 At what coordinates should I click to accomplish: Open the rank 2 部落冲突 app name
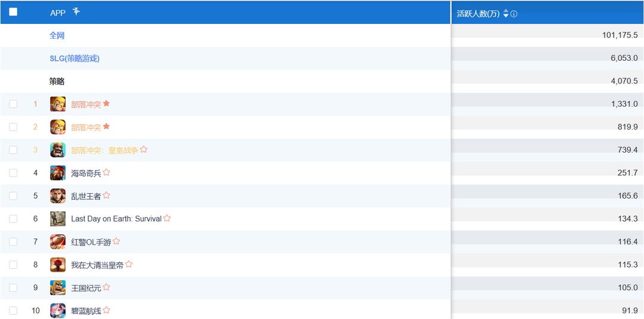click(86, 127)
